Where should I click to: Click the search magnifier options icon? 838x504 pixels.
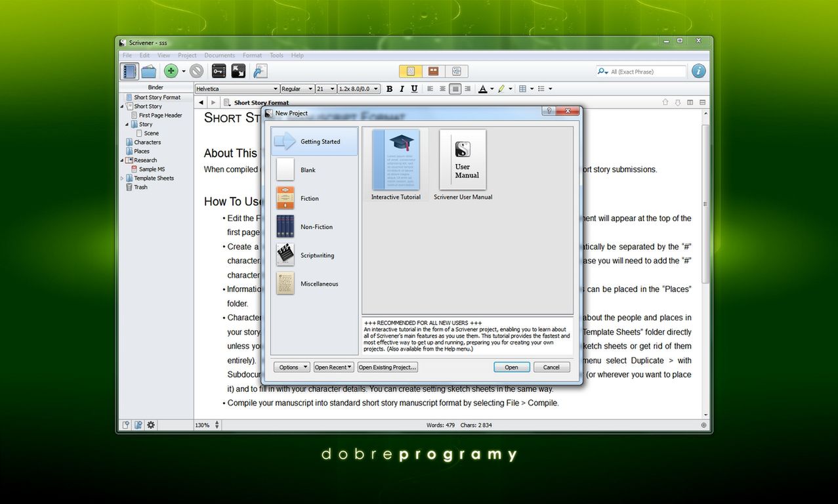tap(602, 72)
